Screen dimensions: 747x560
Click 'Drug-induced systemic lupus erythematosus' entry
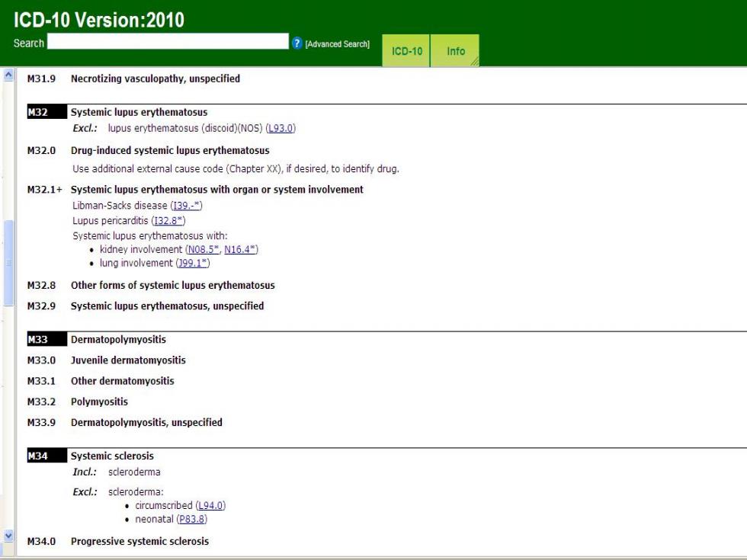click(170, 151)
